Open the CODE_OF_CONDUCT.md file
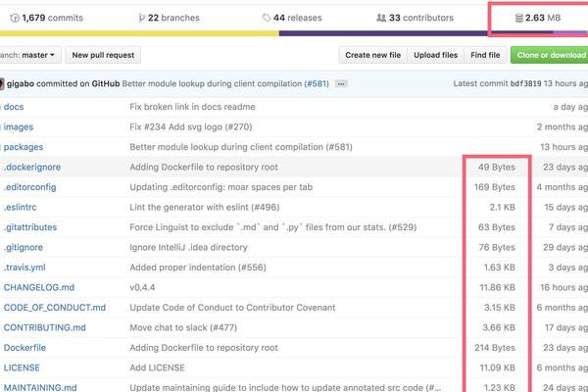The image size is (588, 392). pos(55,308)
